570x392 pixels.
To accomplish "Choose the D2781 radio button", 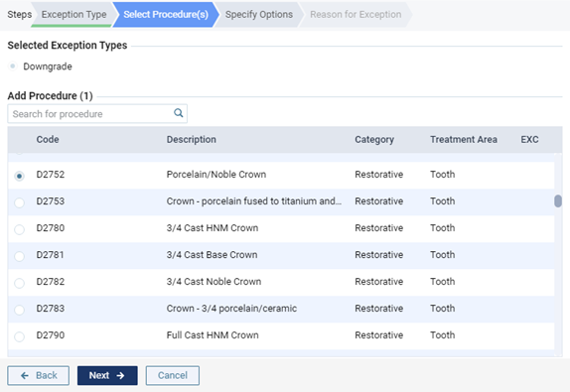I will (19, 256).
